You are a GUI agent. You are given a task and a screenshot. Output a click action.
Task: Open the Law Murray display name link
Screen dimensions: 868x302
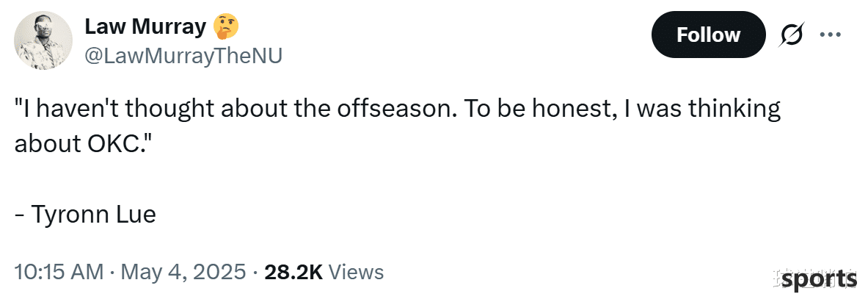(145, 26)
